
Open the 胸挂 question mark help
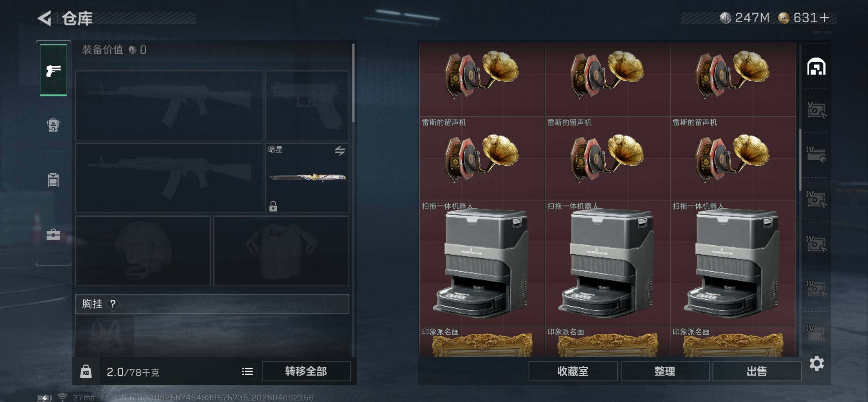click(x=113, y=304)
